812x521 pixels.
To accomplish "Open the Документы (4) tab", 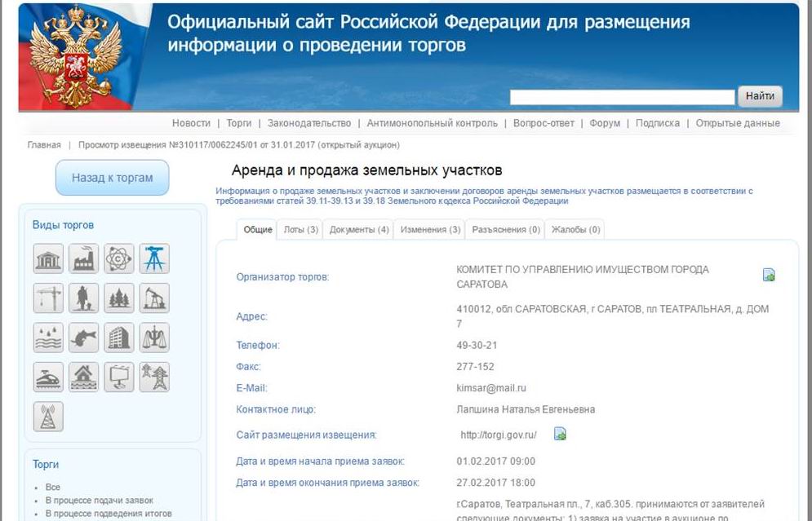I will (359, 230).
